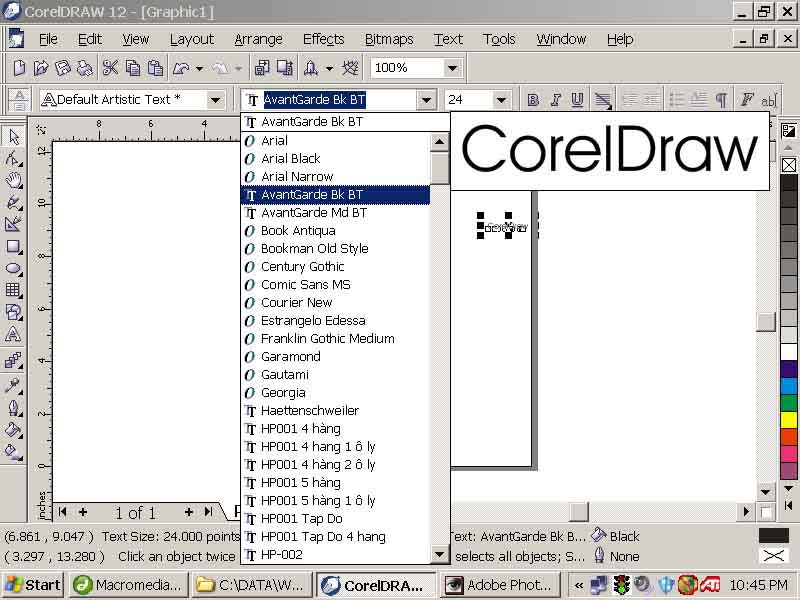Go to last page navigation arrow
The width and height of the screenshot is (800, 600).
point(208,512)
